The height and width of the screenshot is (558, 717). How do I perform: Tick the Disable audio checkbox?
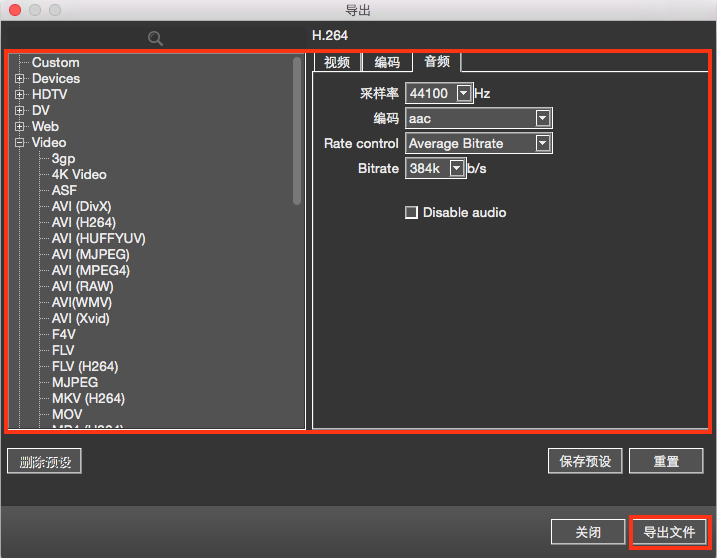click(411, 212)
